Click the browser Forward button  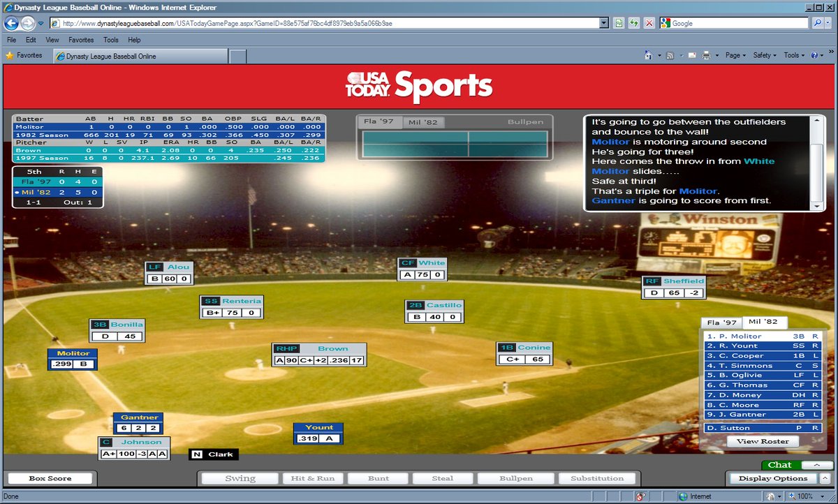pos(28,23)
